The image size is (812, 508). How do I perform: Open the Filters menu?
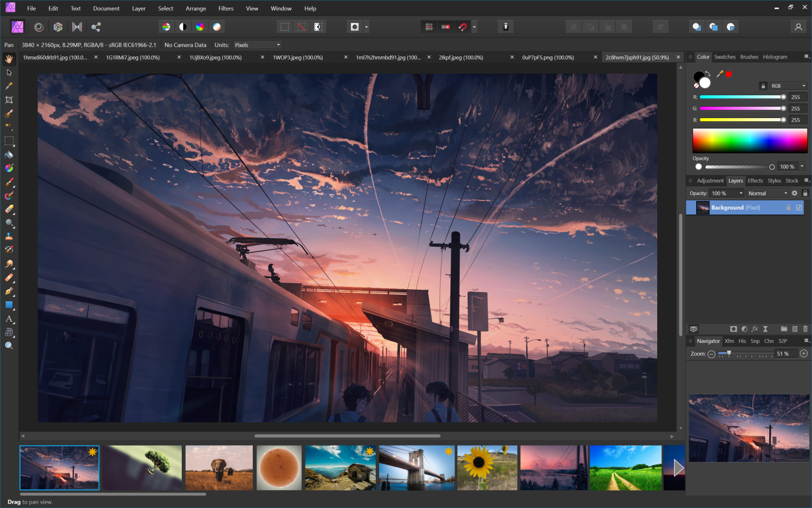click(x=226, y=8)
